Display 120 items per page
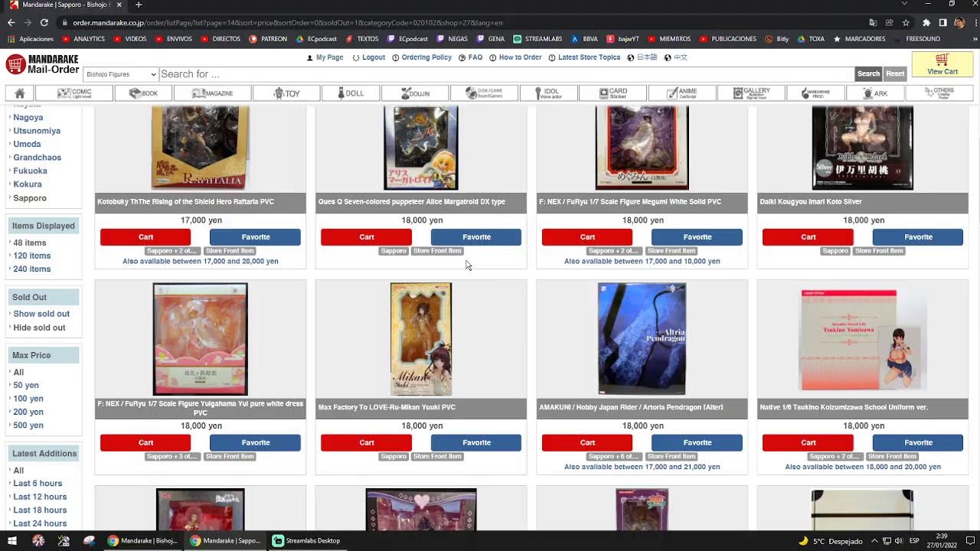 click(32, 256)
